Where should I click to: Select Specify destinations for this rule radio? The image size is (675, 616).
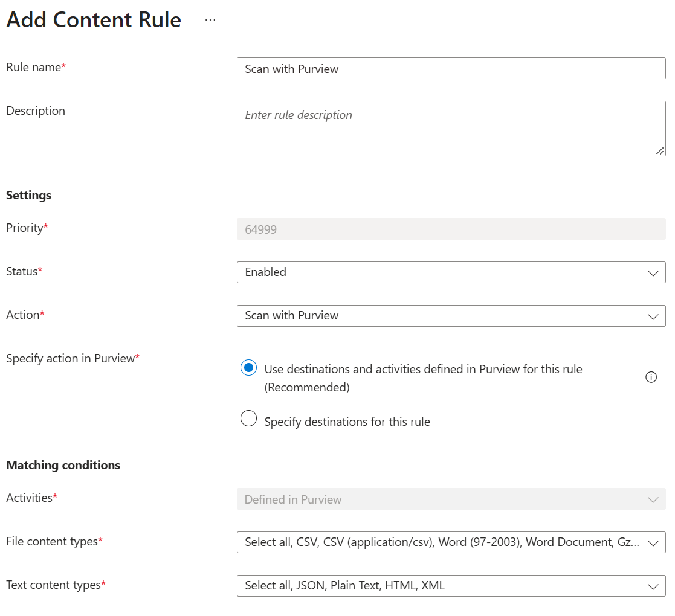[x=248, y=418]
